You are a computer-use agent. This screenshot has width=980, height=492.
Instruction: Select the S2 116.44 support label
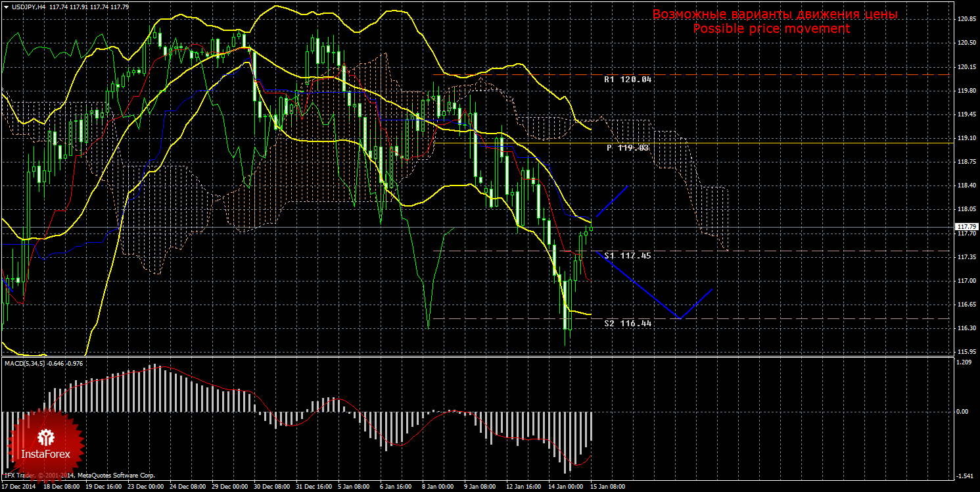[x=628, y=324]
